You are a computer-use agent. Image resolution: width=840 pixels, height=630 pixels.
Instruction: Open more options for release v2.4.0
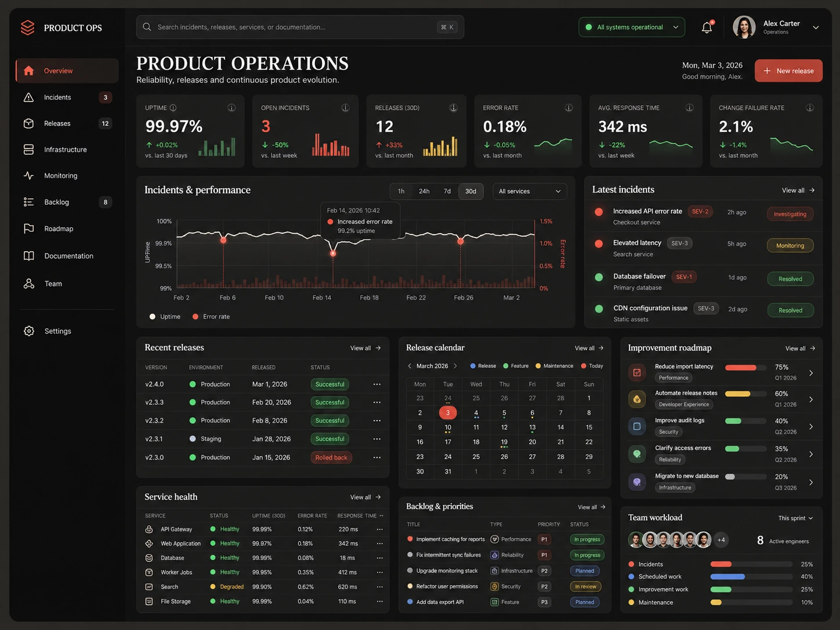coord(377,384)
